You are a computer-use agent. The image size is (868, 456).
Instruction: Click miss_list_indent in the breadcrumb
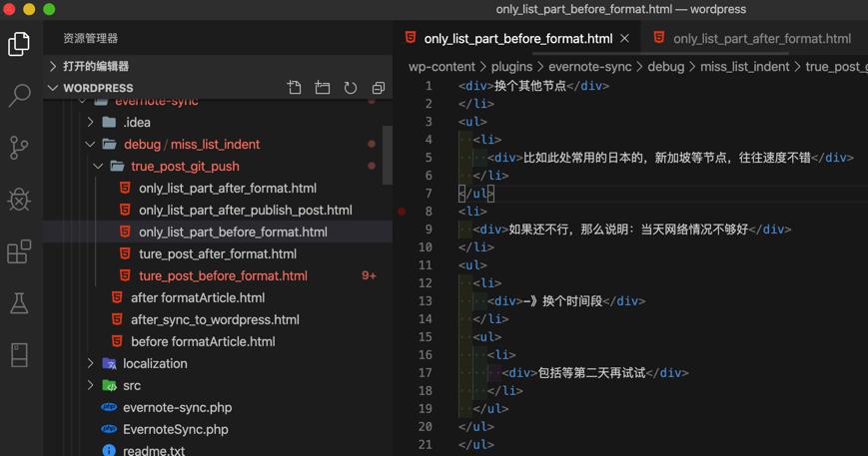pyautogui.click(x=744, y=67)
